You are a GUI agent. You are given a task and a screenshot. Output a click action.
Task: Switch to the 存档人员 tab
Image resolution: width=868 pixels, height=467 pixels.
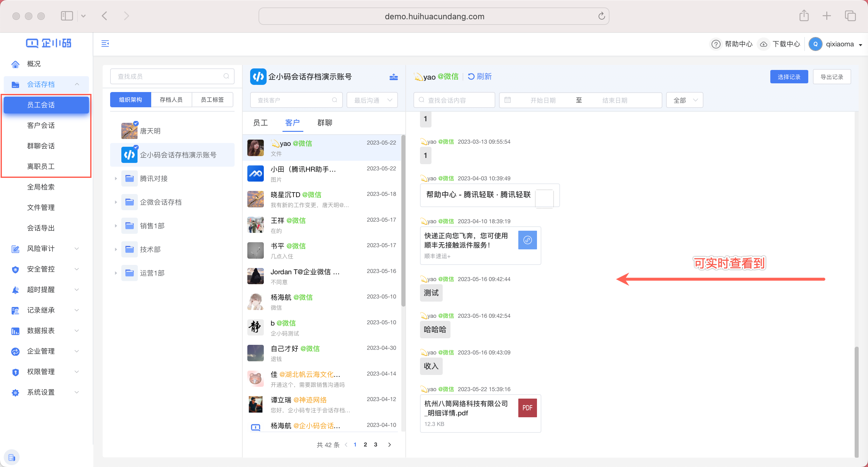tap(171, 100)
